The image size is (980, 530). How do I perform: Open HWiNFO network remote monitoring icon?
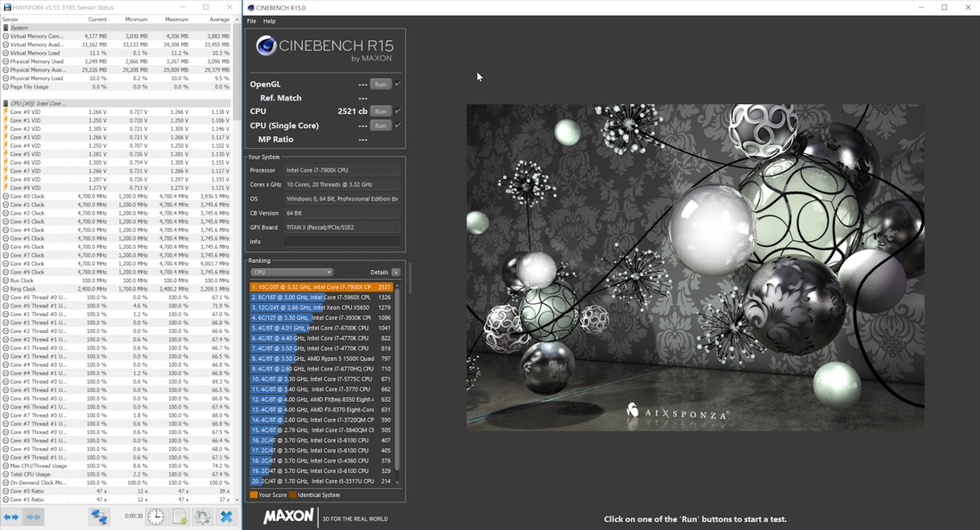pyautogui.click(x=99, y=517)
